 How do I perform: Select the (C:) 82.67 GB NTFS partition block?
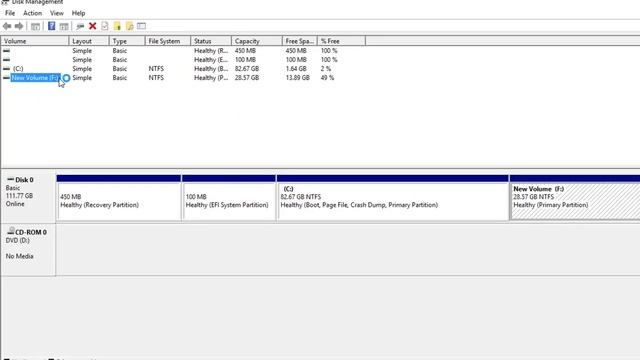tap(393, 202)
